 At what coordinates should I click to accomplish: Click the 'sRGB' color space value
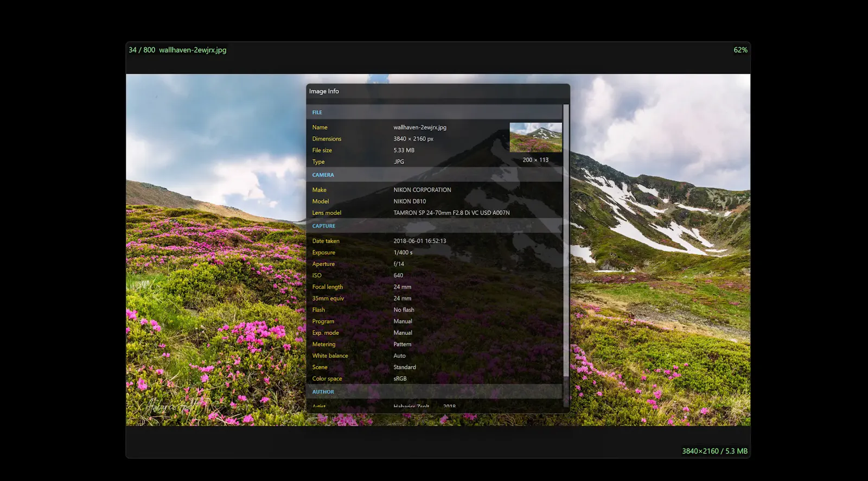click(x=400, y=379)
